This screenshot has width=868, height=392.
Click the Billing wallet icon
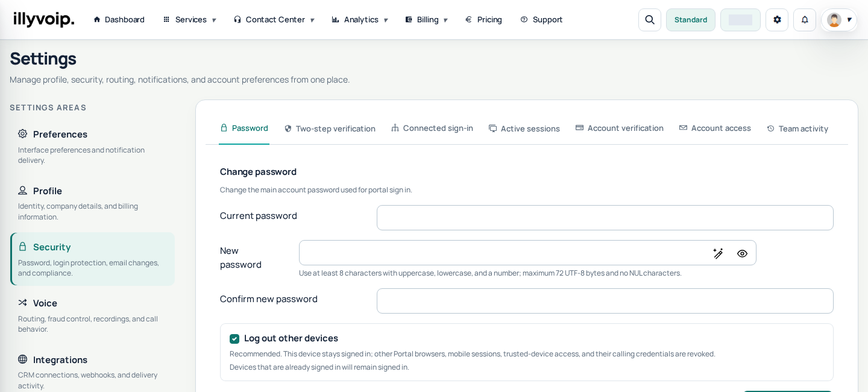[409, 19]
